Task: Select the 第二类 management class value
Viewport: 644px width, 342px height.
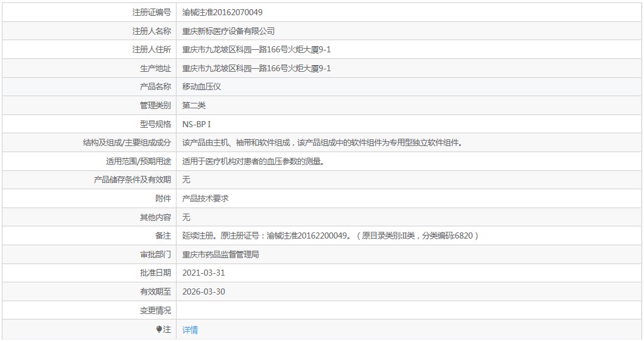Action: click(194, 105)
